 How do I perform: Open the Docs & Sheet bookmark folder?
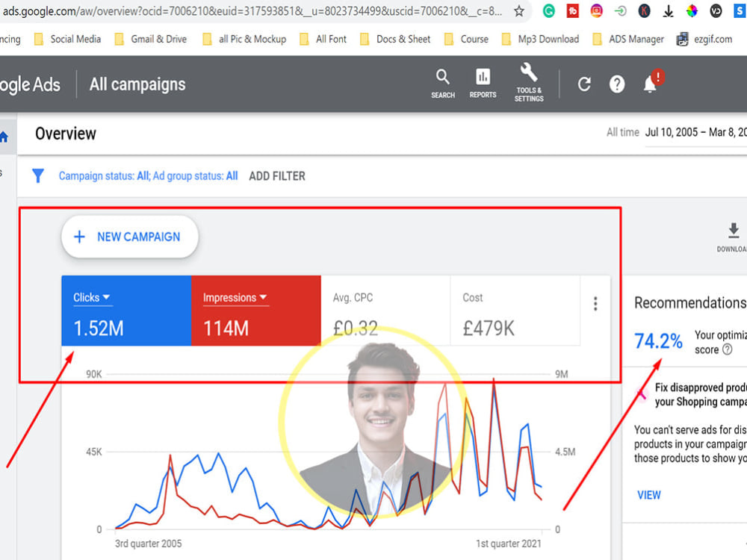(395, 39)
